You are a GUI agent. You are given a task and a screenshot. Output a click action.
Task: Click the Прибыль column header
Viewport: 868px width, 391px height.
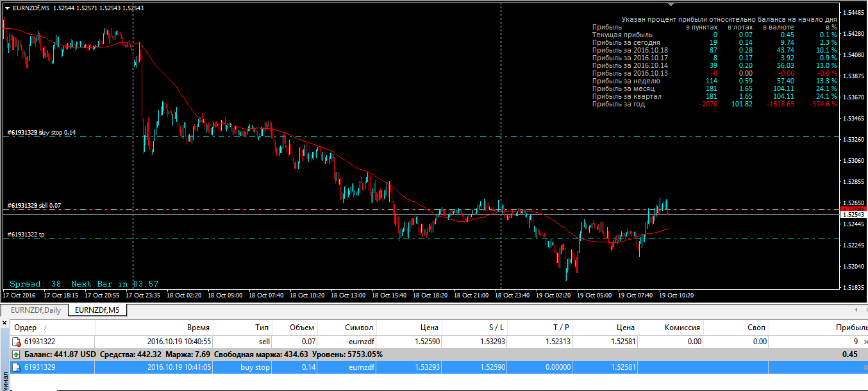coord(818,328)
